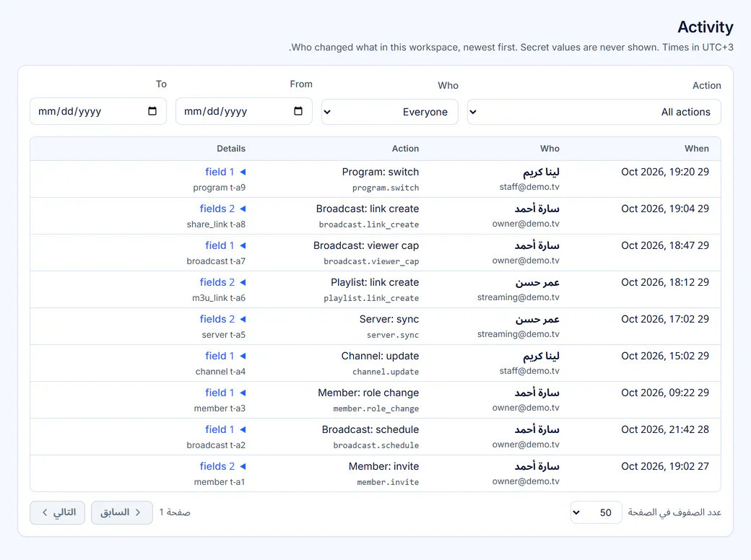The height and width of the screenshot is (560, 751).
Task: Go to previous page with السابق button
Action: [x=122, y=512]
